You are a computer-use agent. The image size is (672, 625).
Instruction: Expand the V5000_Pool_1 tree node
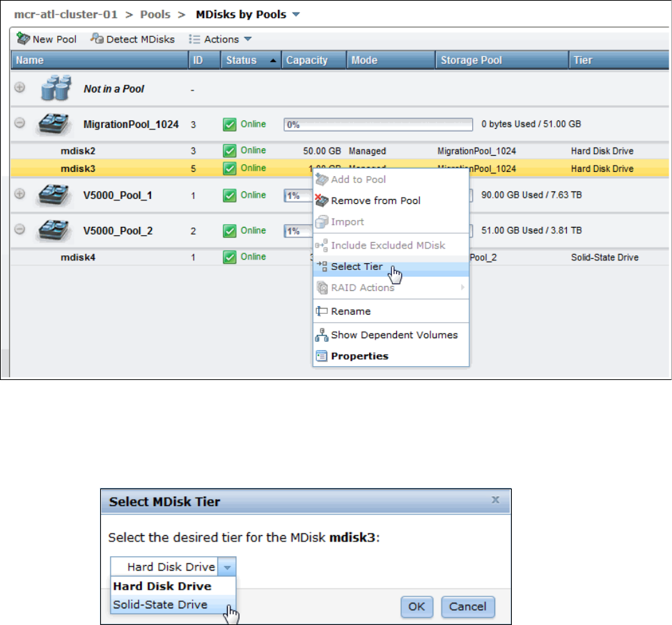20,195
